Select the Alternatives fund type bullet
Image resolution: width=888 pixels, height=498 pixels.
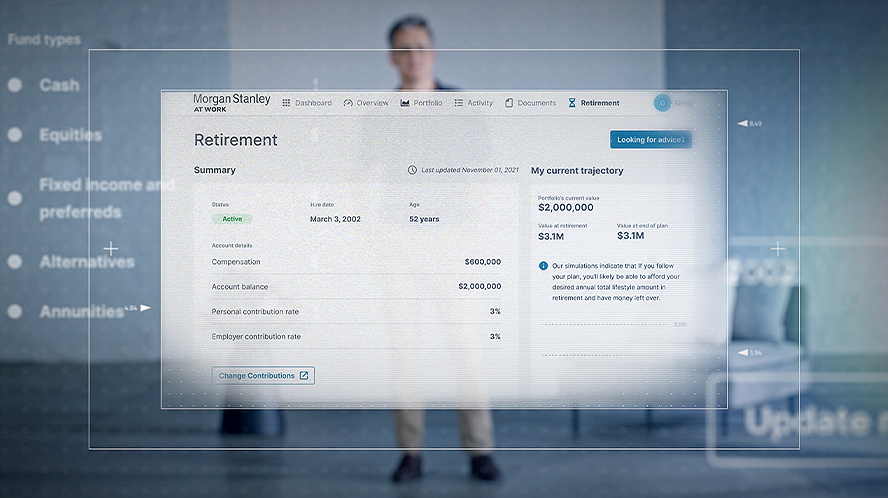tap(15, 262)
